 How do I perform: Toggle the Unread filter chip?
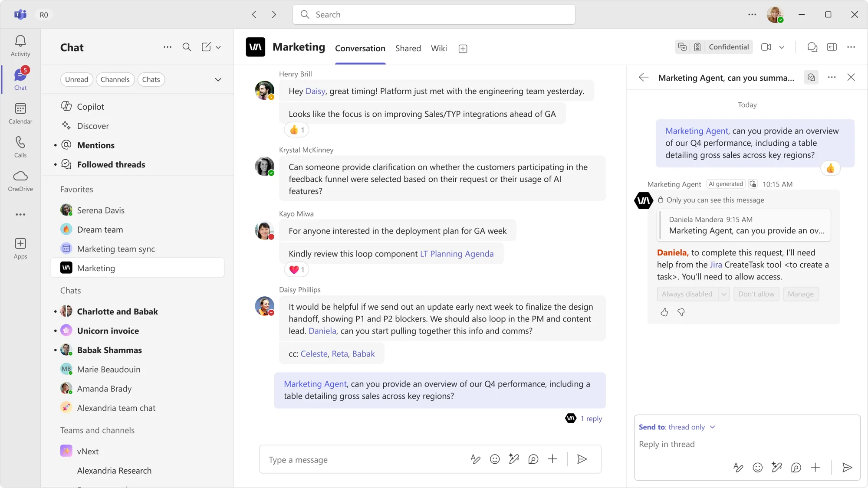coord(76,79)
